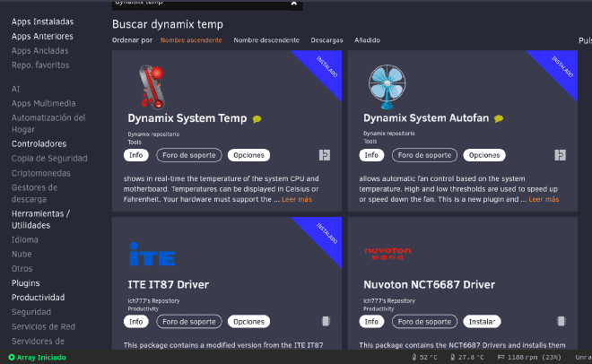The width and height of the screenshot is (592, 364).
Task: Click the fan speed 1188 rpm indicator
Action: click(529, 357)
